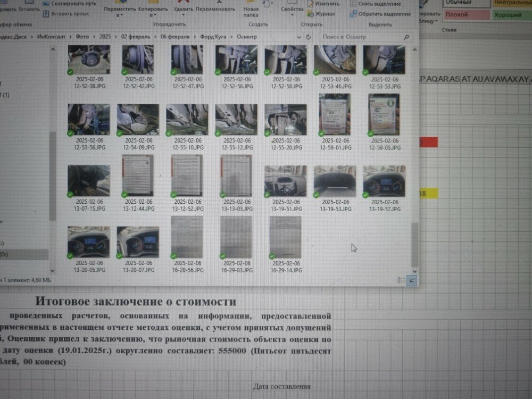The image size is (532, 399).
Task: Select thumbnail 2025-02-06 12-53-53.JPG
Action: [384, 60]
